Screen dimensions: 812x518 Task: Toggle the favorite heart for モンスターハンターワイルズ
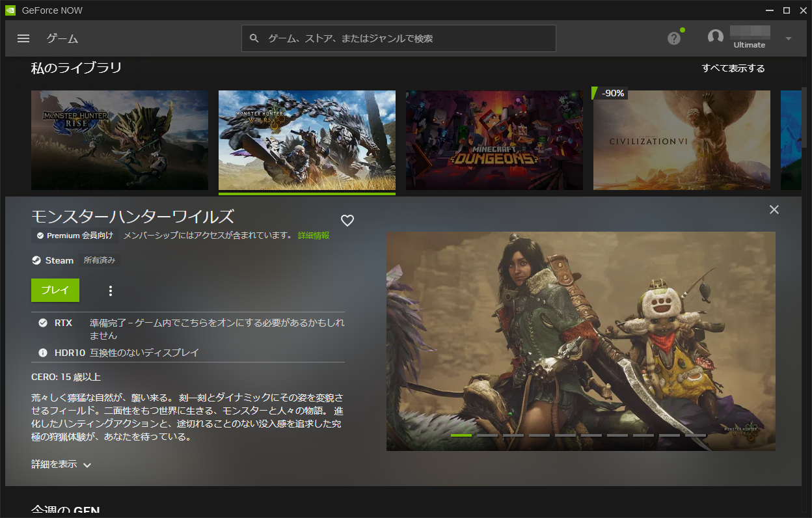[347, 220]
